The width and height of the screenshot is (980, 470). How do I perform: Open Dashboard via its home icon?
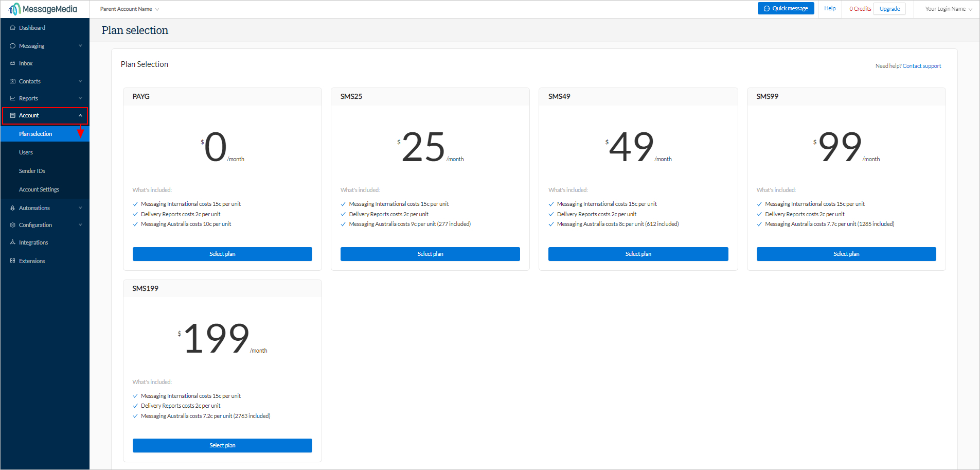[12, 28]
